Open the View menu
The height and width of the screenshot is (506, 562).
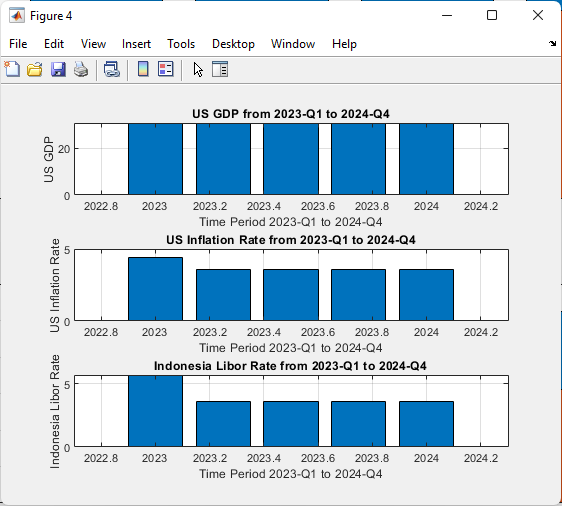93,44
